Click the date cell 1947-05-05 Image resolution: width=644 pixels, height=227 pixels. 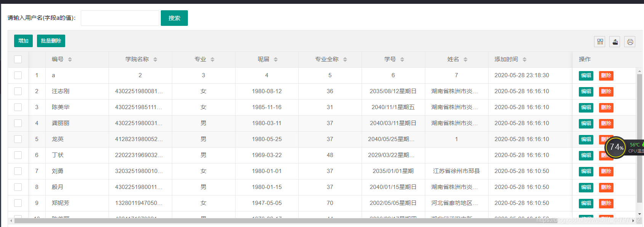click(267, 203)
